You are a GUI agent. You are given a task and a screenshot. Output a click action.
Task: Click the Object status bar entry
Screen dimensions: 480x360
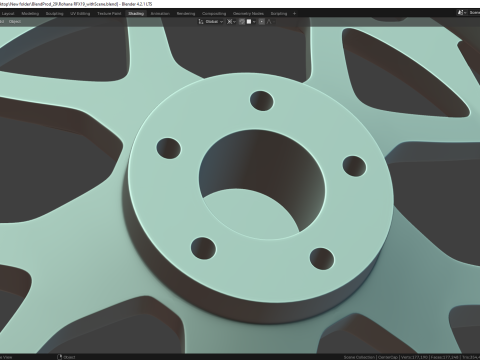[67, 357]
